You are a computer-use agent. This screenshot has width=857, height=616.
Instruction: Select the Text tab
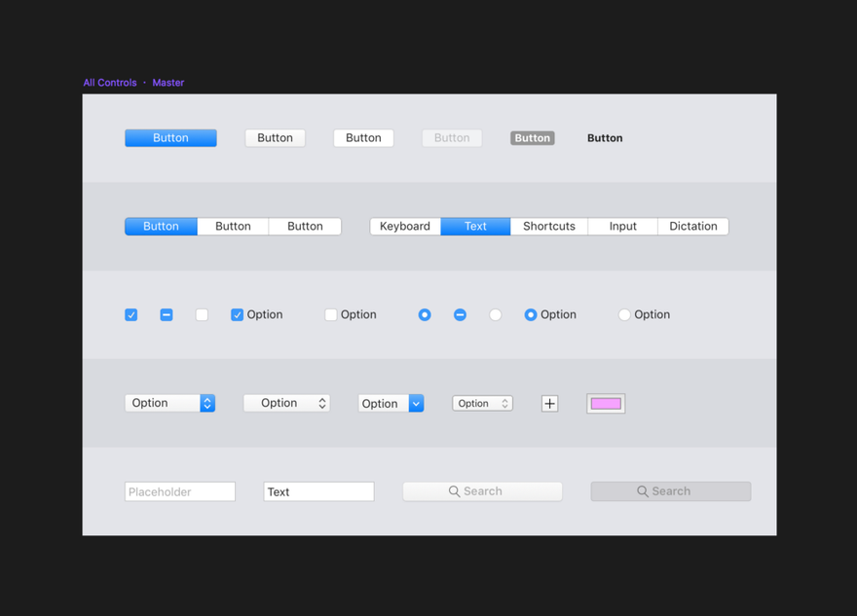(x=475, y=226)
